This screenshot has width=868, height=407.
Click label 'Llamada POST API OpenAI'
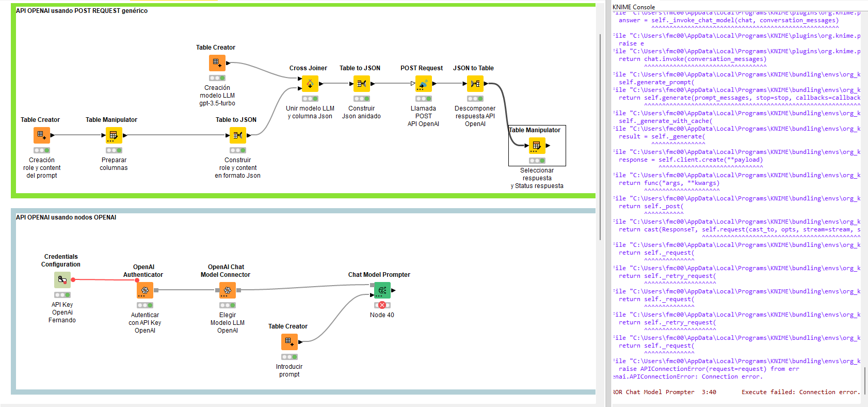tap(423, 116)
